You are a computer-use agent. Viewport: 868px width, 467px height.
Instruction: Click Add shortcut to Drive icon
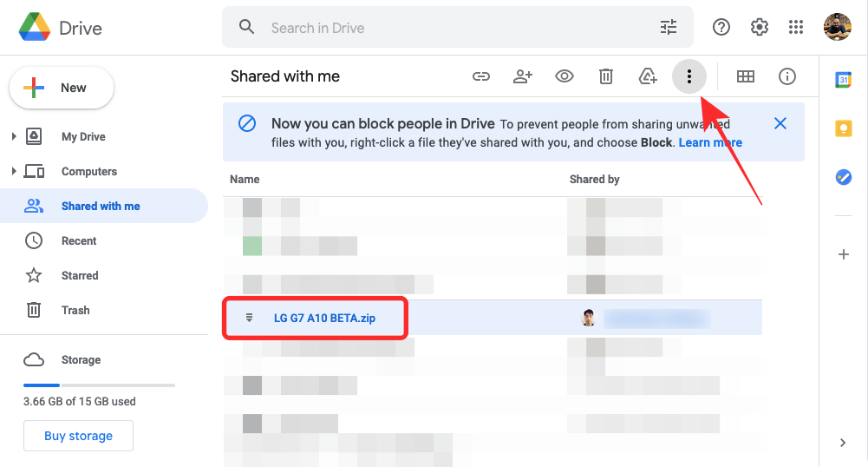click(x=648, y=76)
